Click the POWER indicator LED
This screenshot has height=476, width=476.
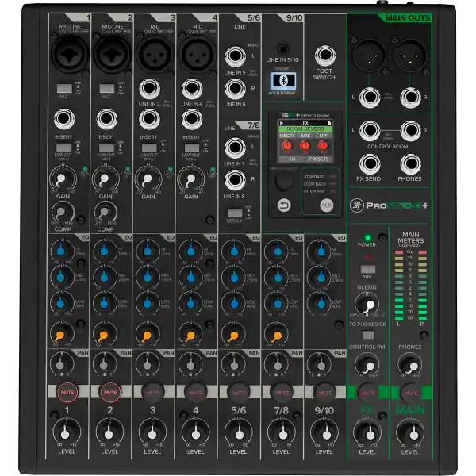click(367, 237)
